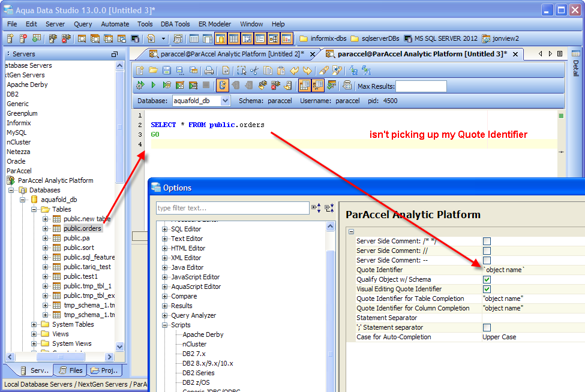Click the schema hierarchy view toolbar icon
The width and height of the screenshot is (585, 392).
[273, 38]
